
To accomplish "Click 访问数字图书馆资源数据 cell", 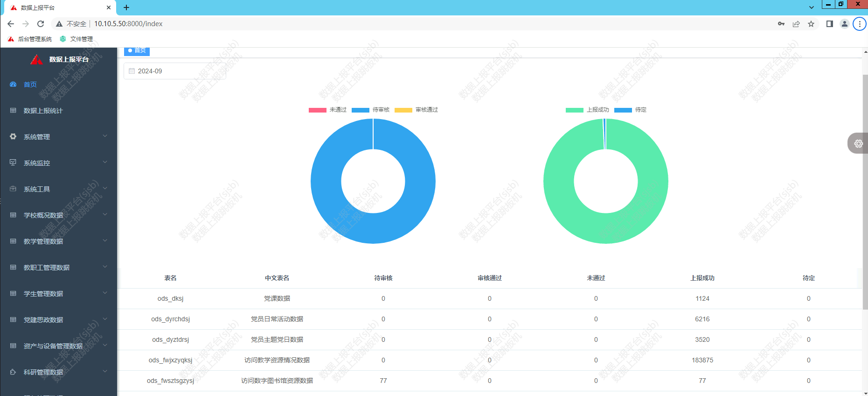I will tap(277, 381).
